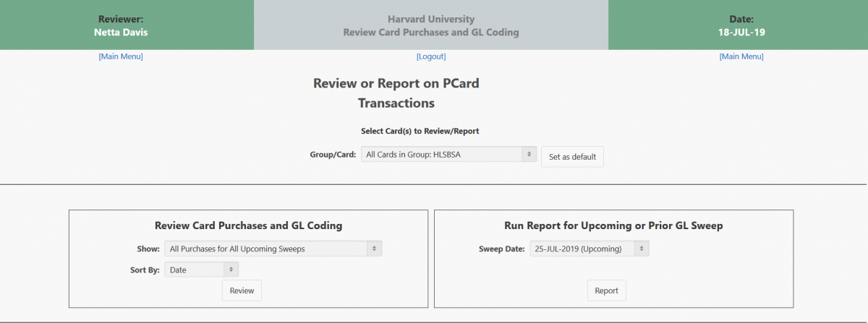Click the Harvard University header title
Screen dimensions: 868x323
pos(431,20)
